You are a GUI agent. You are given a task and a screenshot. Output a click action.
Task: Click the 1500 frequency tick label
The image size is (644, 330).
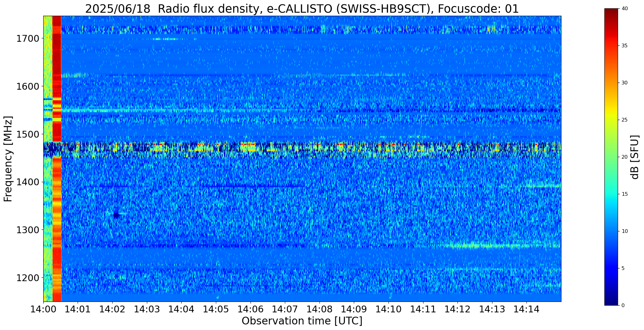pos(28,134)
